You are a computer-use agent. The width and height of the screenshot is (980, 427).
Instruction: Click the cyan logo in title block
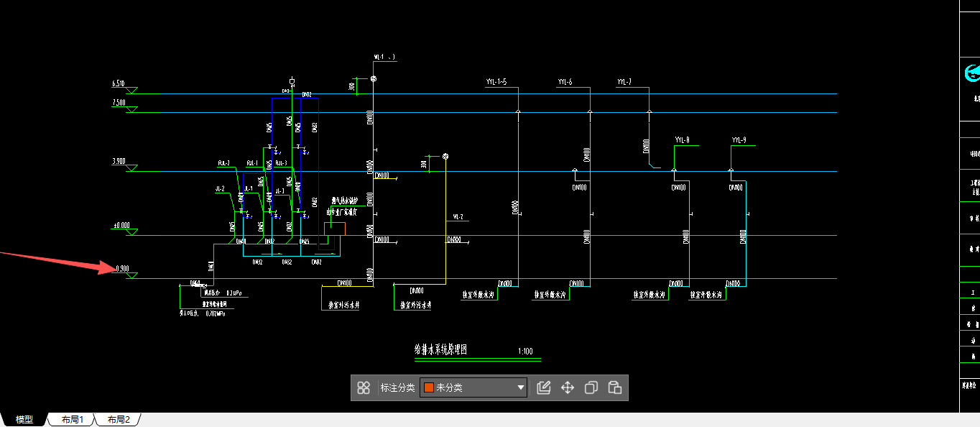click(972, 73)
